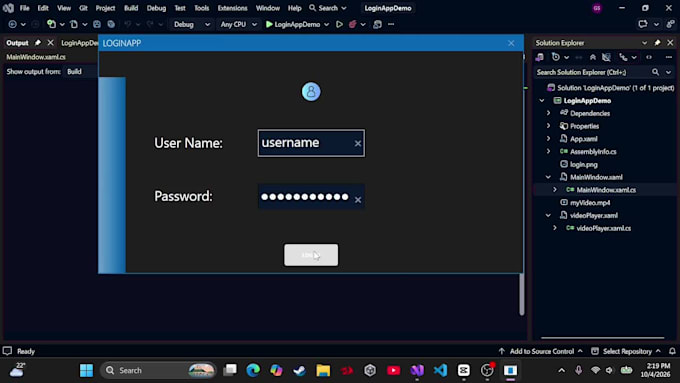Click the Save file toolbar icon

(x=97, y=24)
